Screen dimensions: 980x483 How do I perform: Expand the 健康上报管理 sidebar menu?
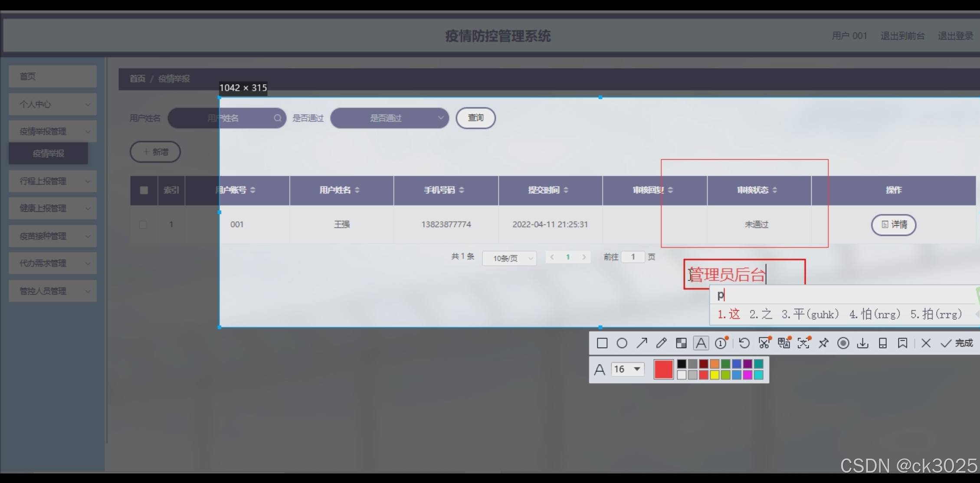[52, 208]
